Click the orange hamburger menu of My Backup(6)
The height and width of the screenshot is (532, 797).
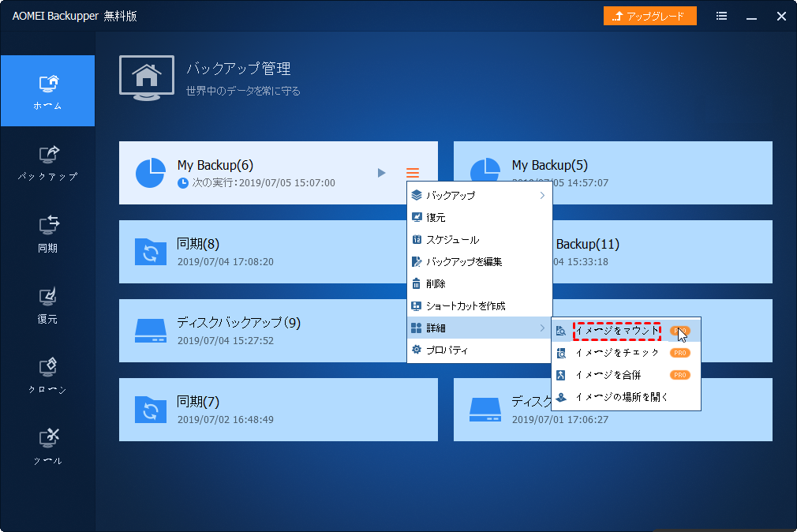(x=413, y=173)
